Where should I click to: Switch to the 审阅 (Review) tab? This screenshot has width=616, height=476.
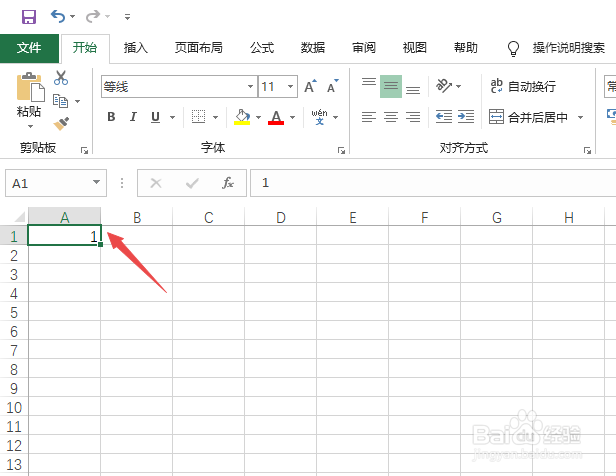tap(364, 48)
